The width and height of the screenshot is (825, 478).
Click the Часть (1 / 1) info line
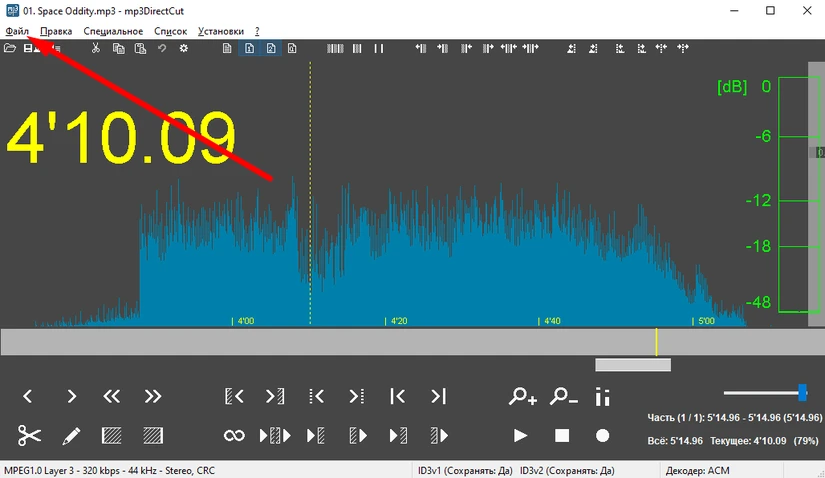(735, 417)
